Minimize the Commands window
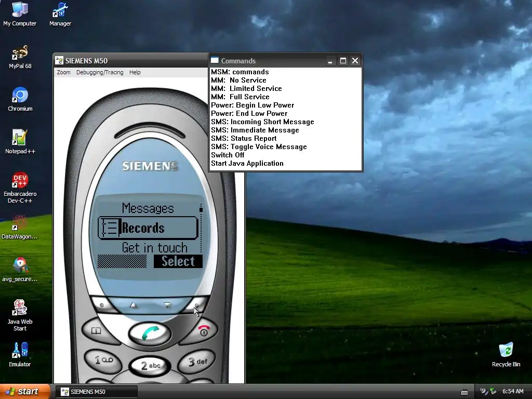 (330, 61)
